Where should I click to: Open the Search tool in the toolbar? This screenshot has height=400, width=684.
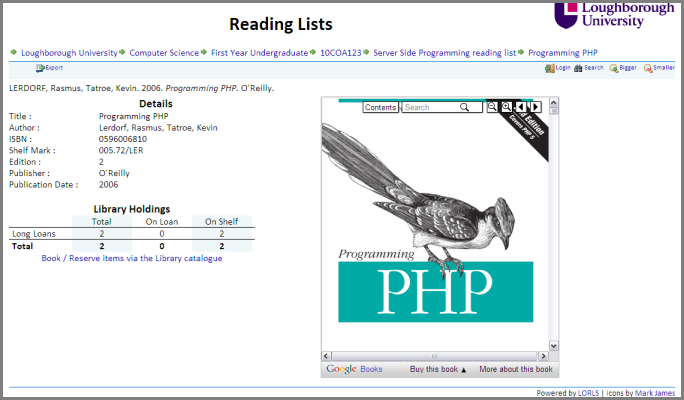coord(579,68)
